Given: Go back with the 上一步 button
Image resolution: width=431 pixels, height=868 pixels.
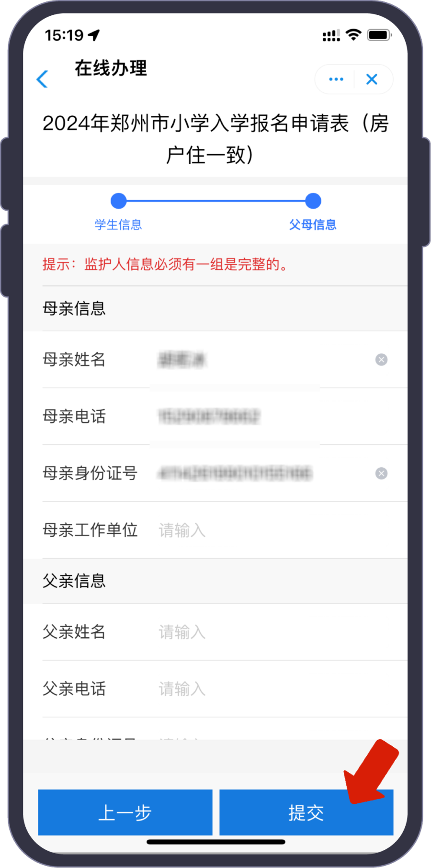Looking at the screenshot, I should 125,812.
